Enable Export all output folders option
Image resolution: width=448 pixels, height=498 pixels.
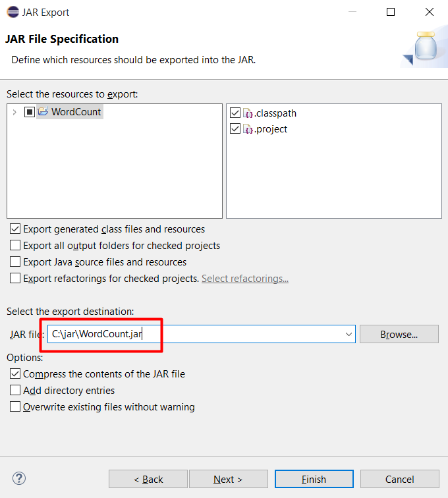click(x=15, y=246)
